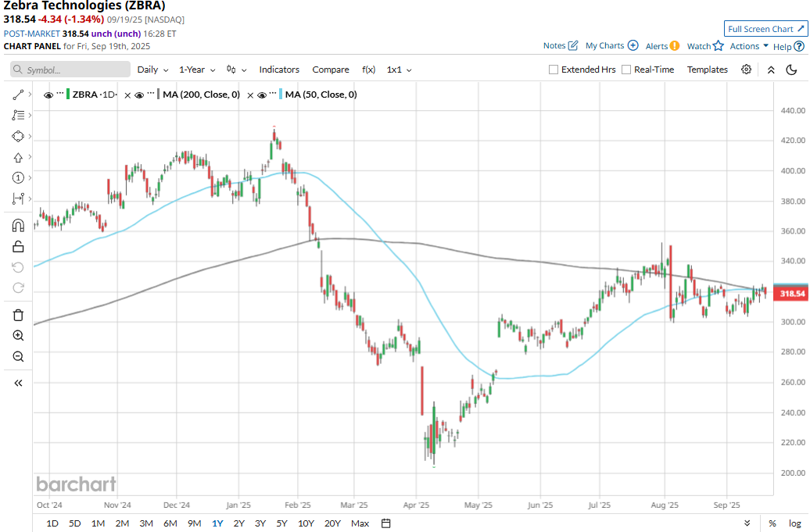Focus the Symbol search field
The width and height of the screenshot is (810, 532).
coord(70,70)
